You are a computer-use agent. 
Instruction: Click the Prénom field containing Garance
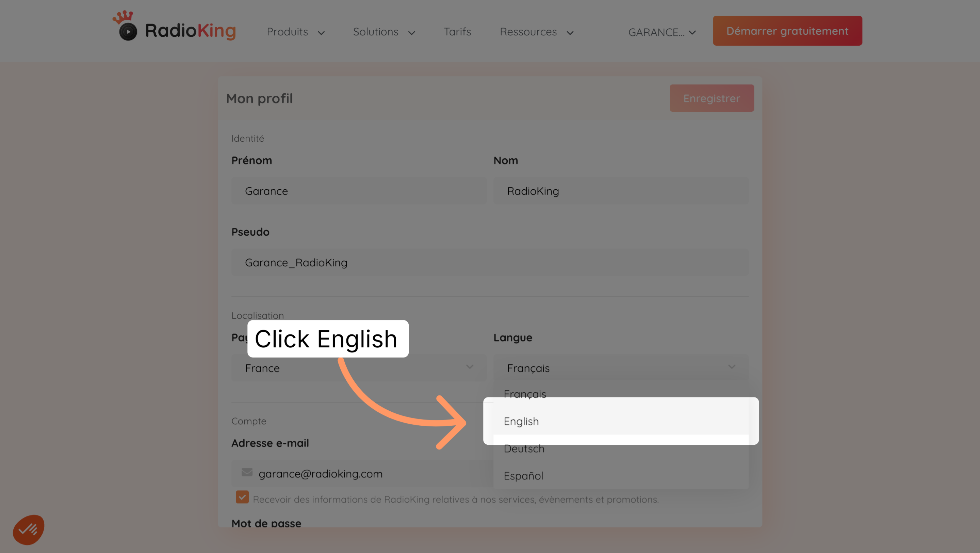[x=359, y=191]
